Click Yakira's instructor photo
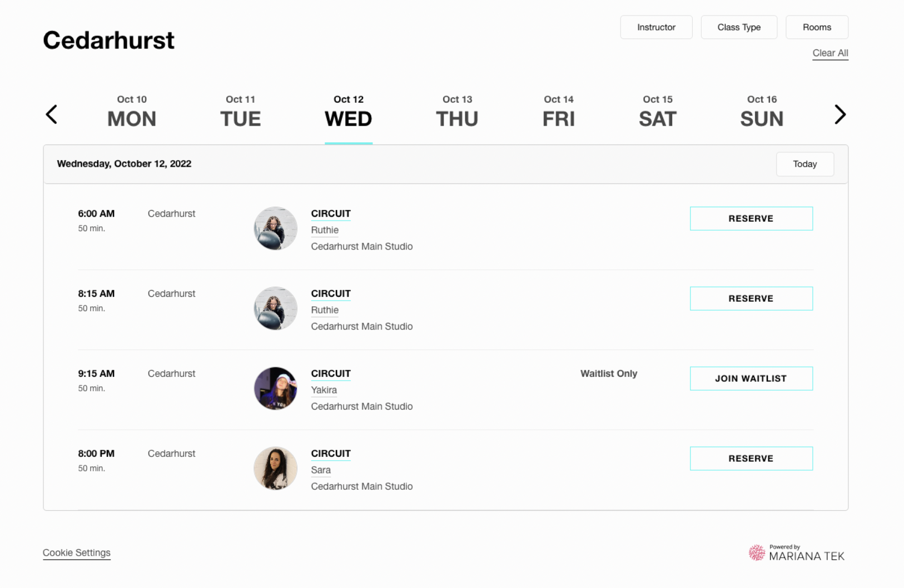Viewport: 904px width, 588px height. [275, 388]
